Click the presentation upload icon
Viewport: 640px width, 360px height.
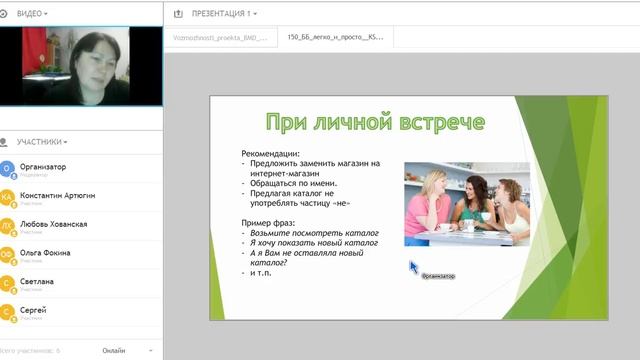point(178,13)
